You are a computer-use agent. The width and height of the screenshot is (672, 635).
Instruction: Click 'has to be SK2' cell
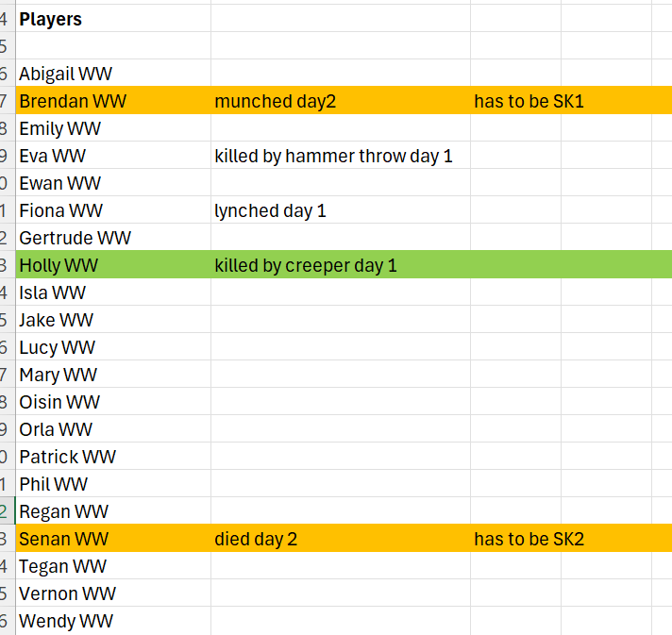pyautogui.click(x=529, y=539)
